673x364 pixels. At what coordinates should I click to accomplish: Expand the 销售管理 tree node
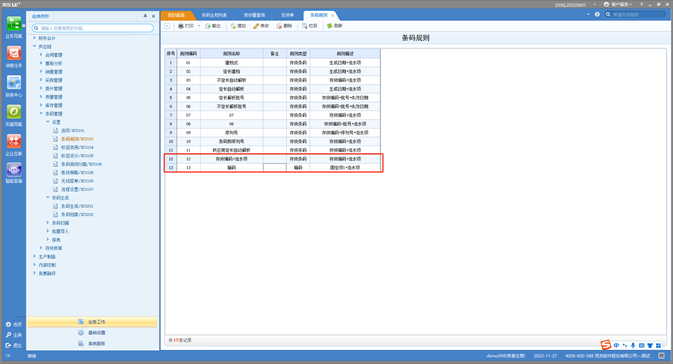(41, 72)
